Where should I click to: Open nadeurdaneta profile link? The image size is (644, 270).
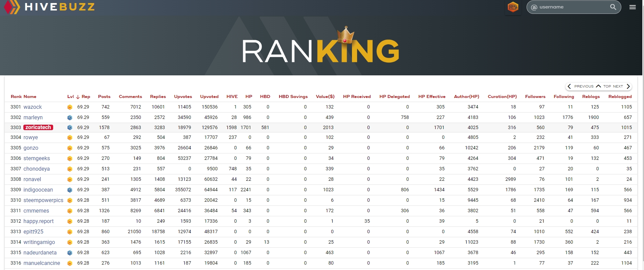click(40, 253)
